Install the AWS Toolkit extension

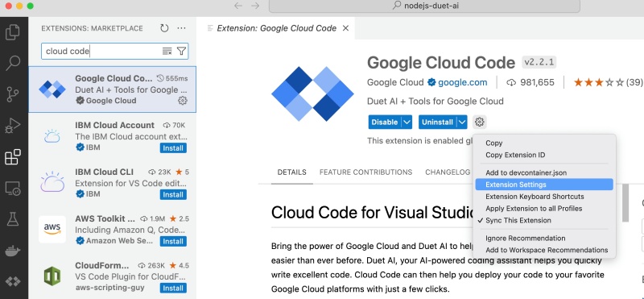(173, 242)
